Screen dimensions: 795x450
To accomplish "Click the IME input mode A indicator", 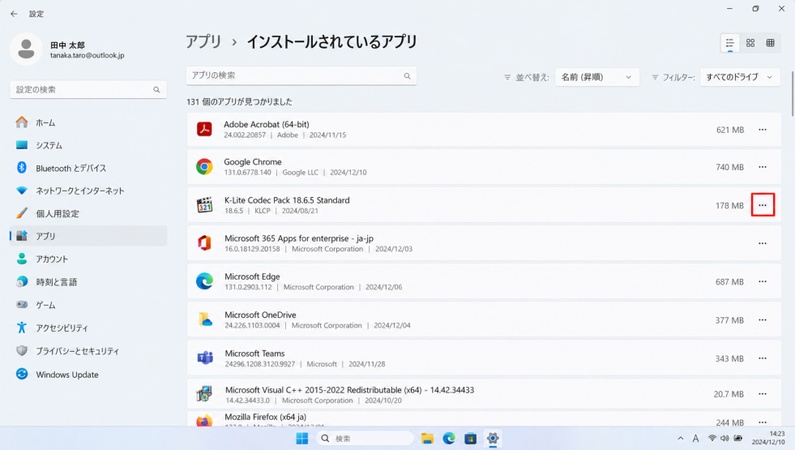I will 696,438.
